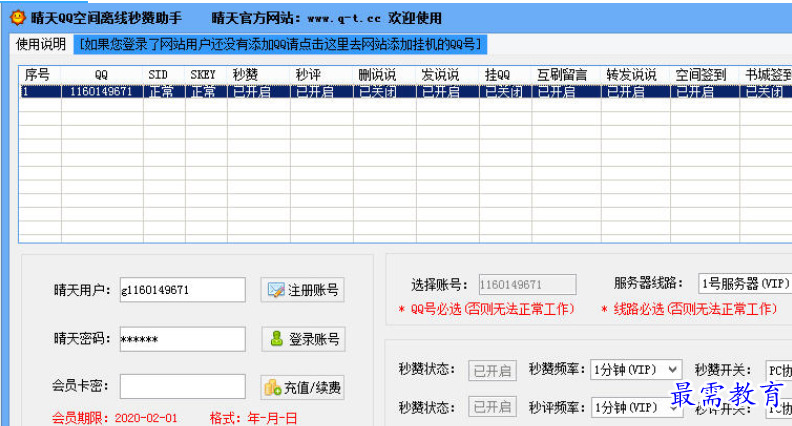Open the 秒赞开关 dropdown
792x426 pixels.
[x=779, y=370]
